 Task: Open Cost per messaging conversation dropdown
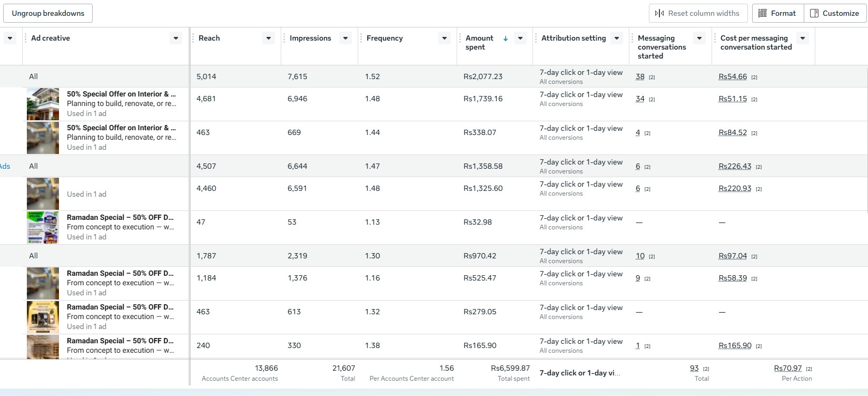click(x=803, y=38)
